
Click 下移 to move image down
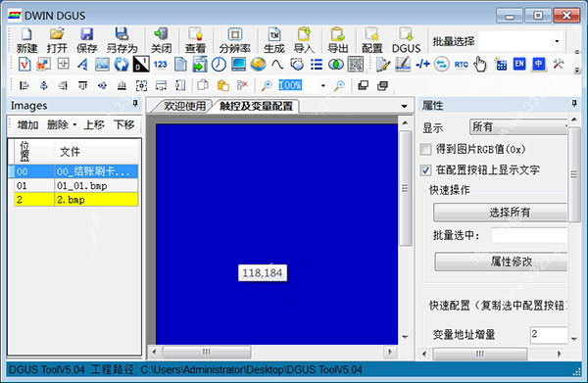click(x=123, y=124)
